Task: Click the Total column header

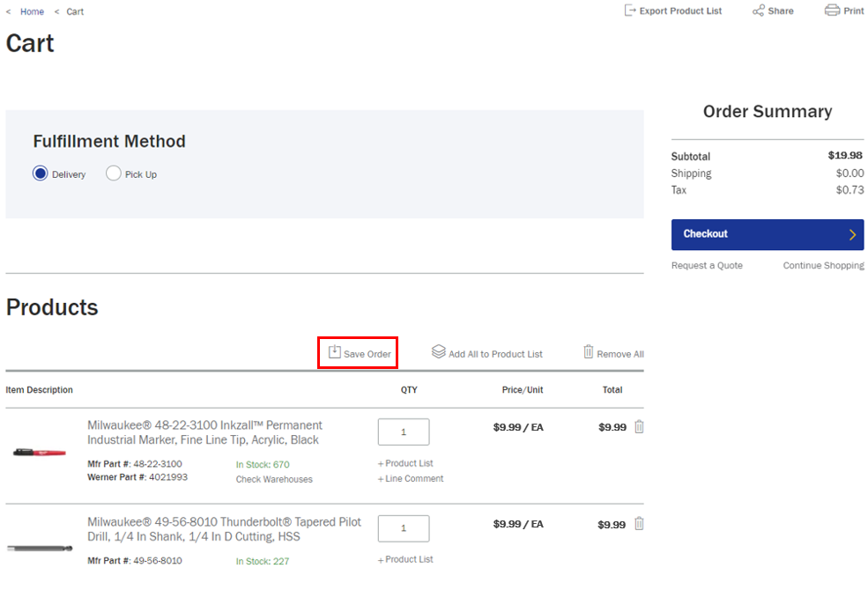Action: coord(612,390)
